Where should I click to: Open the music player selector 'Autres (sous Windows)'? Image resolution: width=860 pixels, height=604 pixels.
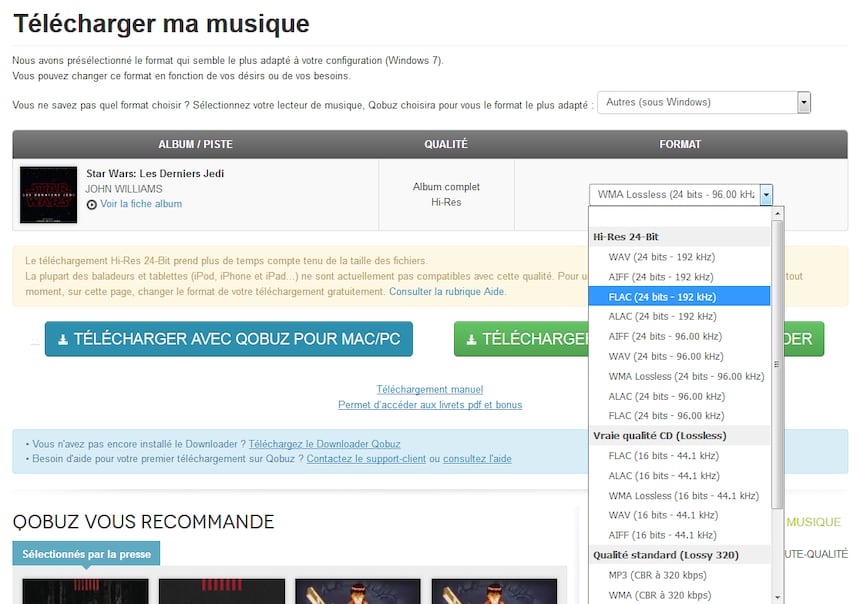pyautogui.click(x=704, y=103)
